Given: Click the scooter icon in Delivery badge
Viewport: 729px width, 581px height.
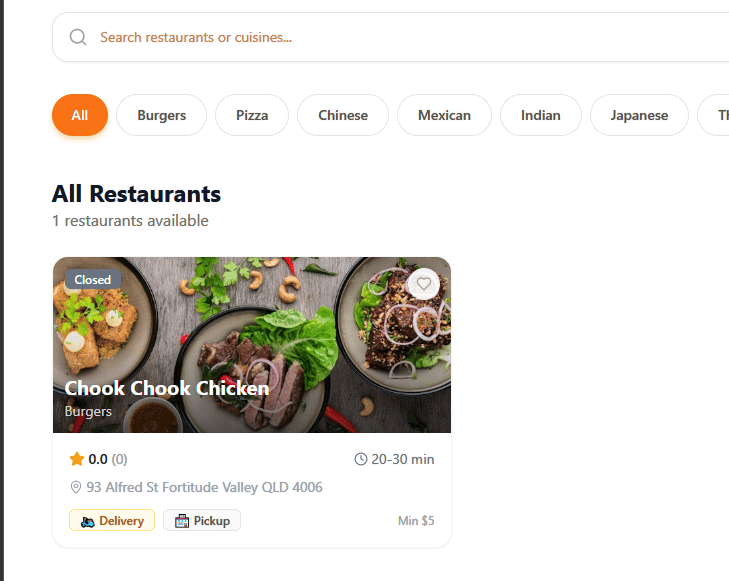Looking at the screenshot, I should coord(87,522).
